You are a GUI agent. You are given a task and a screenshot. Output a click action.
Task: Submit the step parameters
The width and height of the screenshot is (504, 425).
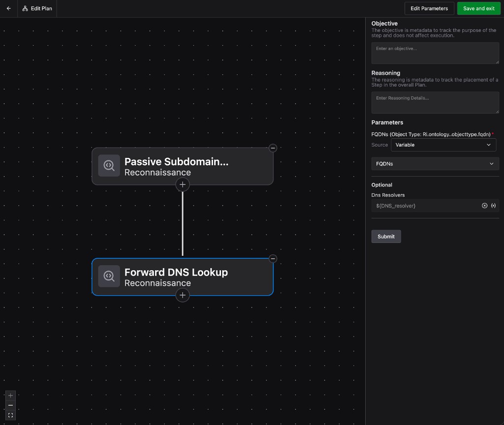pyautogui.click(x=386, y=237)
